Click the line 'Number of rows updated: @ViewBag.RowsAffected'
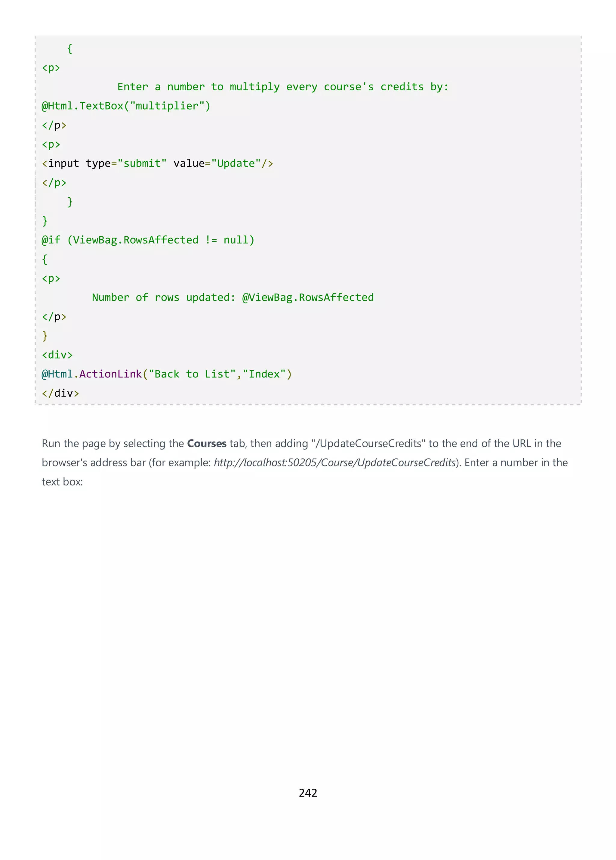Screen dimensions: 616x860 click(233, 297)
